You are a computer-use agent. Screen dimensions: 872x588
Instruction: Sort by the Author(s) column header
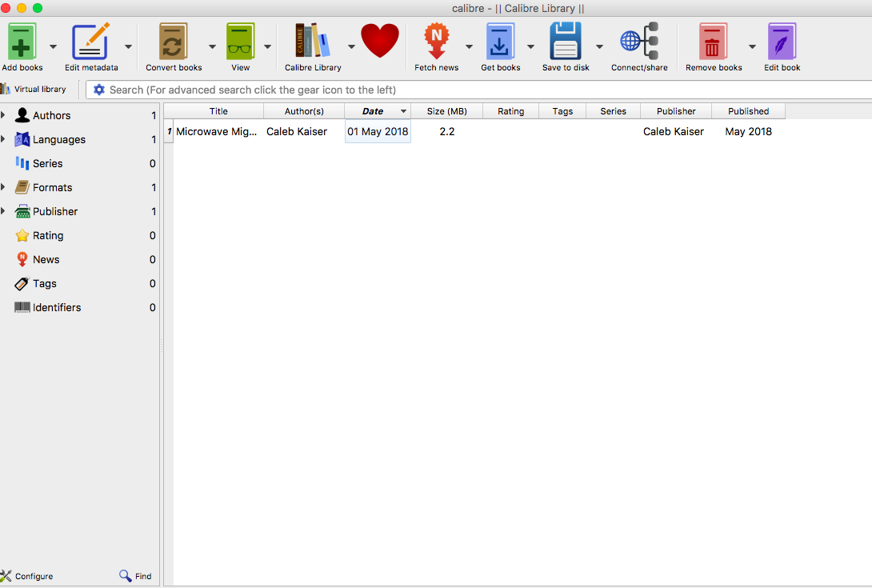pyautogui.click(x=304, y=111)
